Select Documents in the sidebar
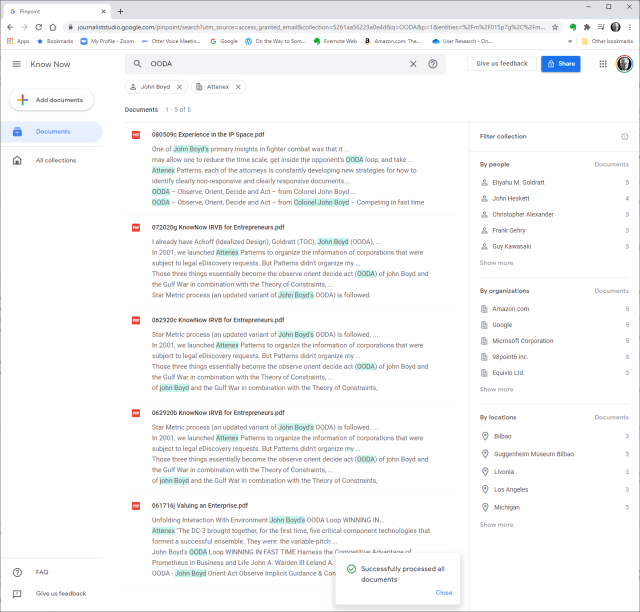The height and width of the screenshot is (612, 640). [52, 131]
